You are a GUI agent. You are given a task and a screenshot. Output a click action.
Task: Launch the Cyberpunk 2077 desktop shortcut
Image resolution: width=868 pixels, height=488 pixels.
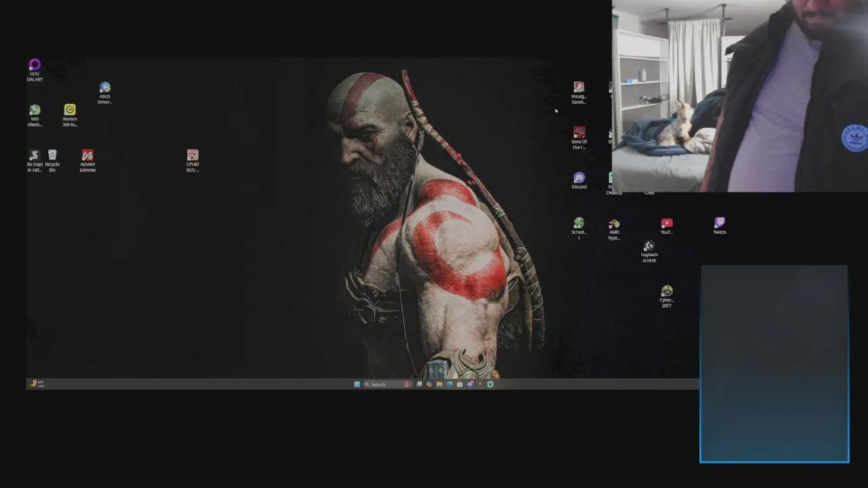pyautogui.click(x=667, y=296)
